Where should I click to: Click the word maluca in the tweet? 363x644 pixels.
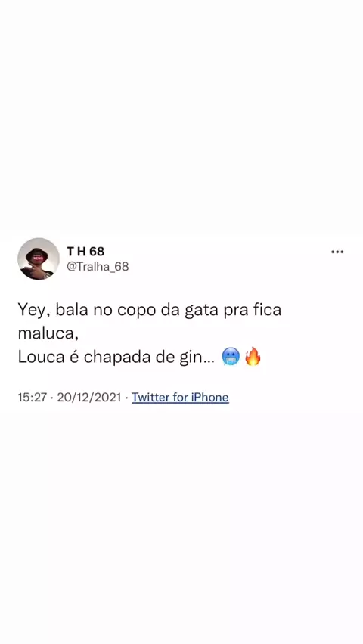[x=48, y=333]
